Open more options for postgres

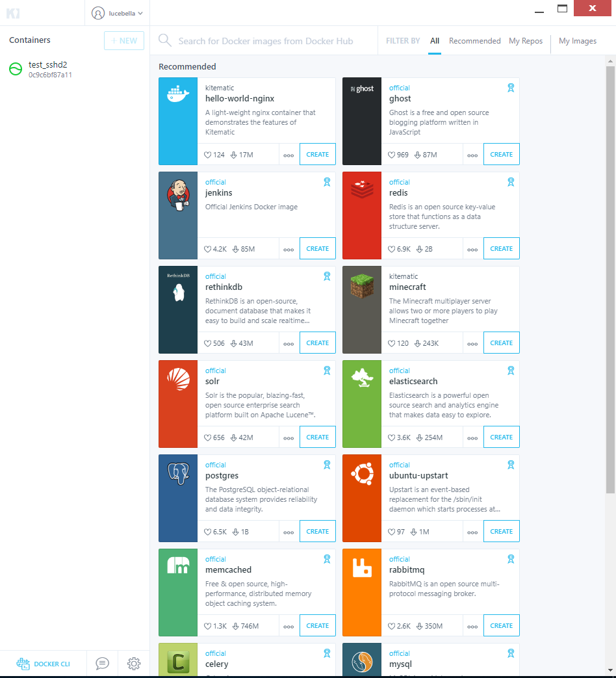click(x=289, y=532)
